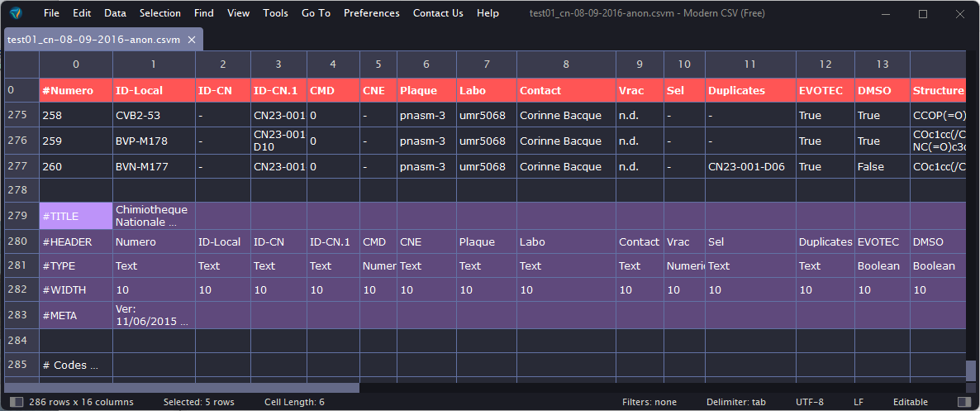Click the #TYPE cell
980x411 pixels.
[x=76, y=265]
